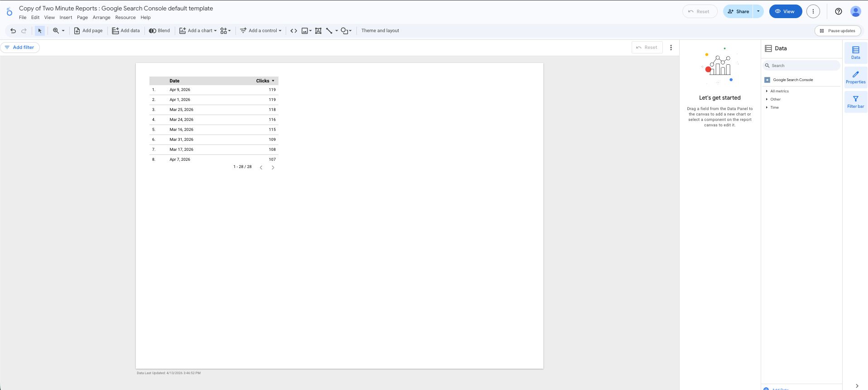Open the Add a chart dropdown

pyautogui.click(x=198, y=31)
